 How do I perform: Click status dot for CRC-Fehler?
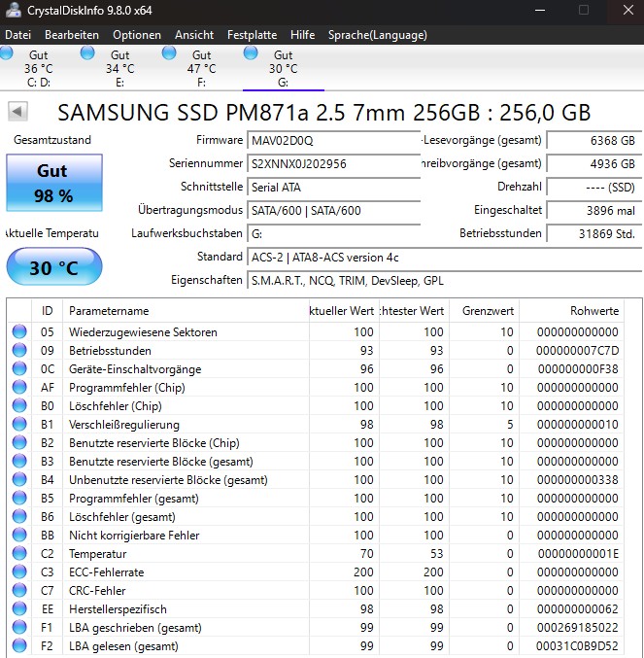19,590
